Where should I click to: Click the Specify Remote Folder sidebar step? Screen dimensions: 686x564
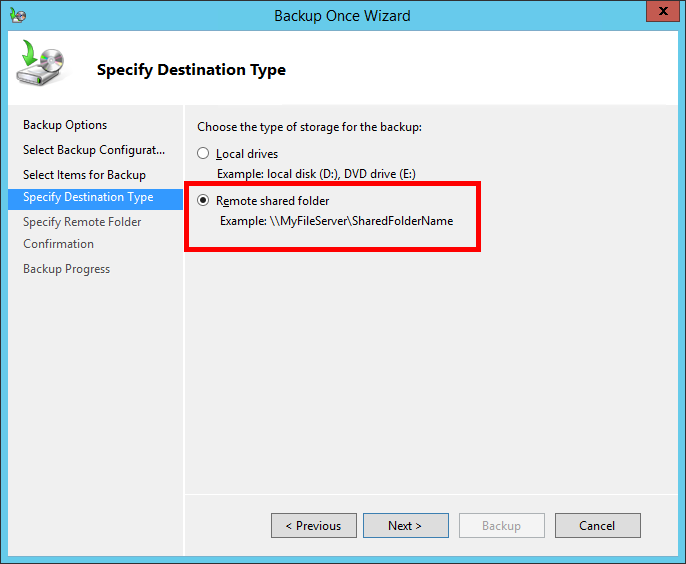click(82, 222)
